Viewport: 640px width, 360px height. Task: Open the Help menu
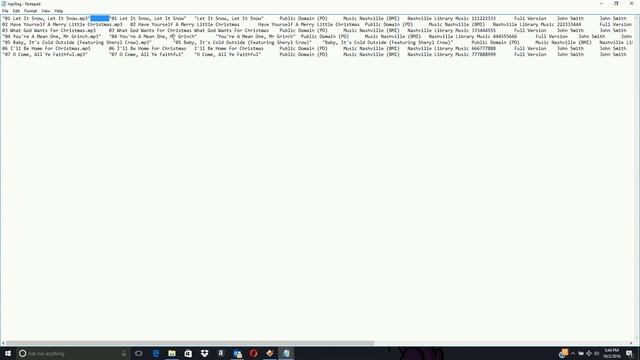click(59, 11)
